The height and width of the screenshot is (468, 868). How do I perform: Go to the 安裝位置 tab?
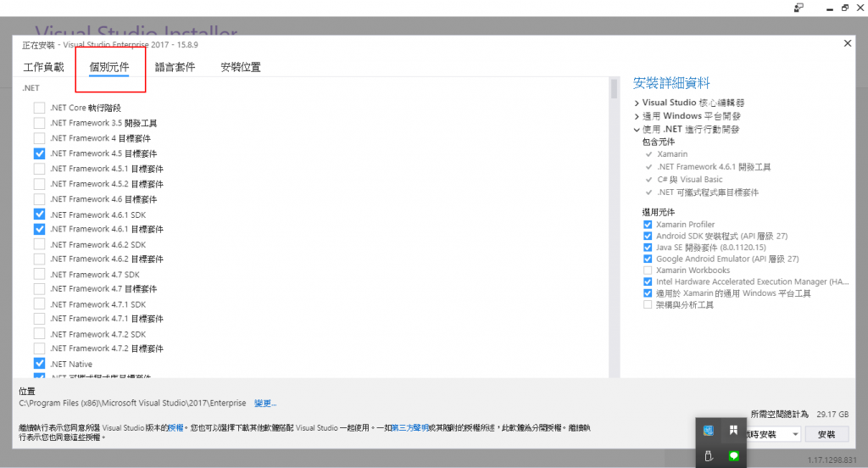(241, 67)
